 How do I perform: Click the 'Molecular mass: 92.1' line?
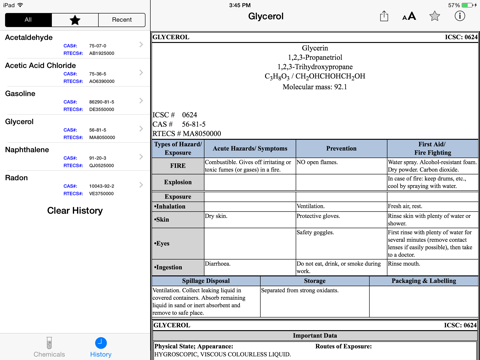coord(315,87)
